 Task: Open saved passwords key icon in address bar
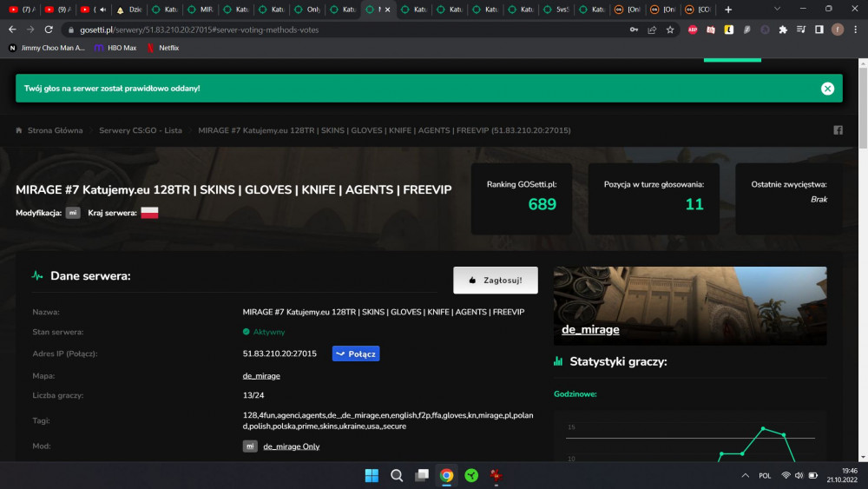click(634, 30)
